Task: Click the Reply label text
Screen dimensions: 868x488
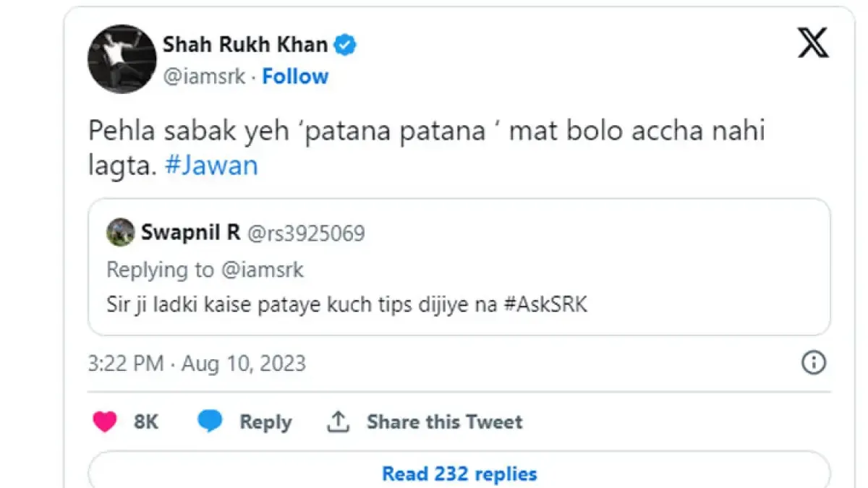Action: [x=265, y=421]
